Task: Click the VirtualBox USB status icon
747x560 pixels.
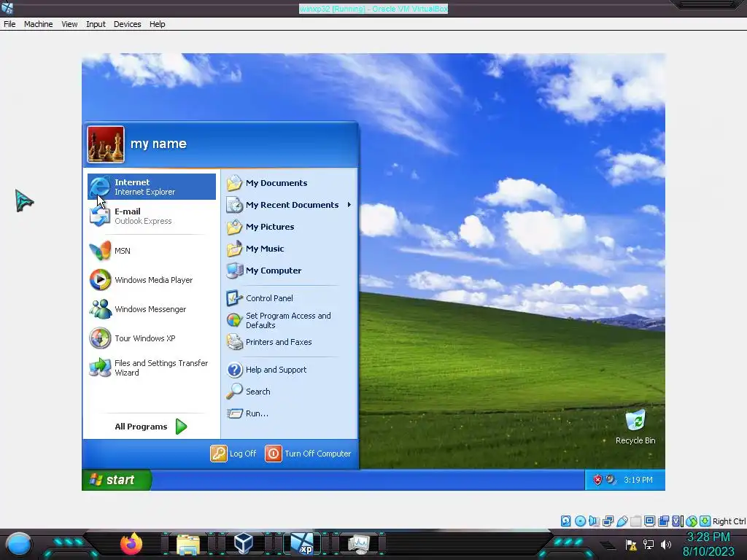Action: [x=622, y=521]
